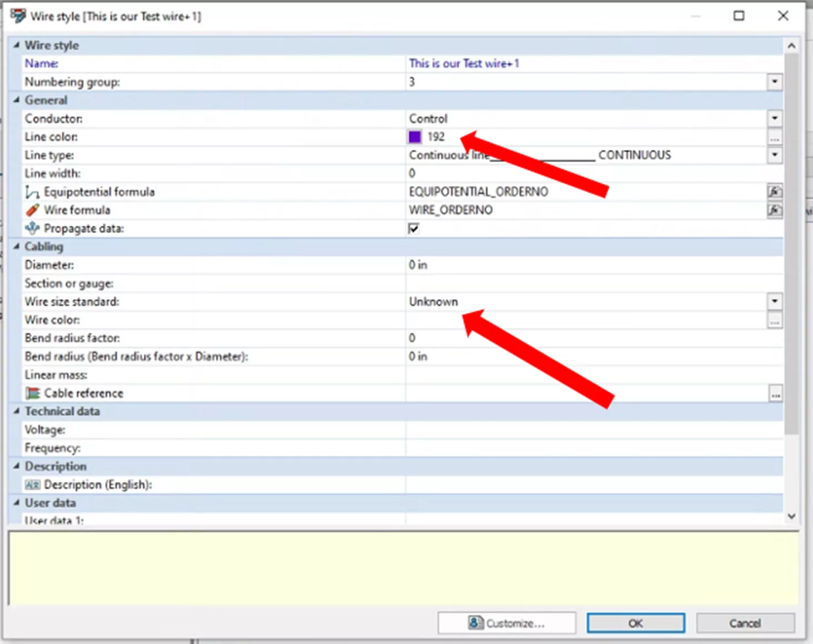
Task: Click the Customize button
Action: 506,623
